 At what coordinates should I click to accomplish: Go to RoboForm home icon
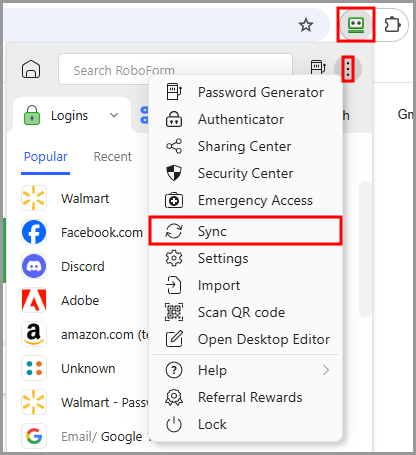[x=31, y=69]
